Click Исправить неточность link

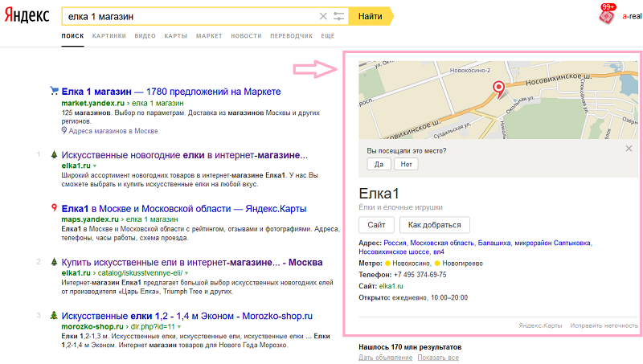pyautogui.click(x=604, y=325)
